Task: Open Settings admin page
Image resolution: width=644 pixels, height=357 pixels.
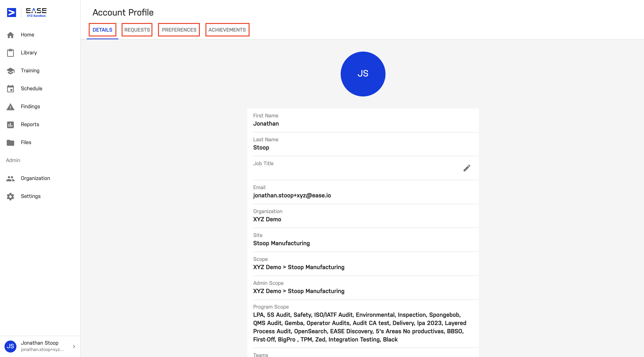Action: pyautogui.click(x=40, y=196)
